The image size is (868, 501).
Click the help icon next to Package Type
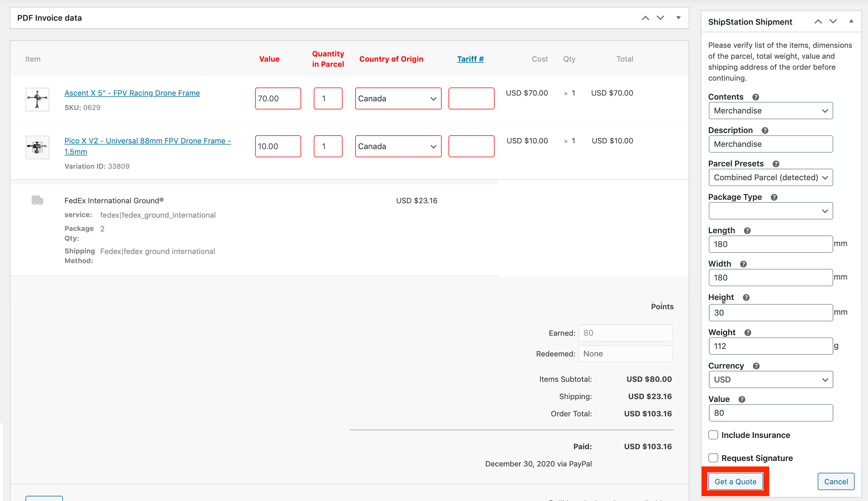coord(774,197)
